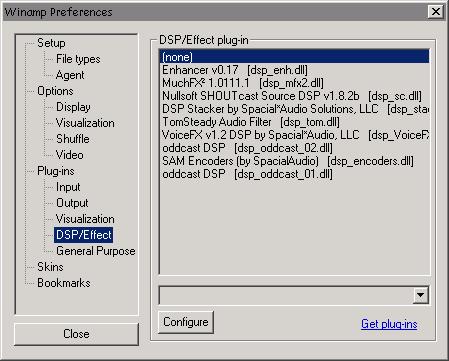This screenshot has height=361, width=449.
Task: Select Options category in tree
Action: pyautogui.click(x=55, y=91)
